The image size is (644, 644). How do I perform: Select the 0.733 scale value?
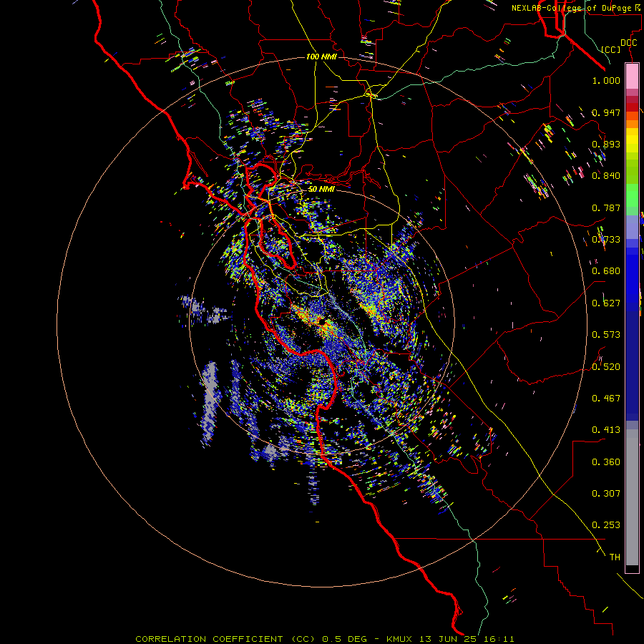pyautogui.click(x=606, y=240)
